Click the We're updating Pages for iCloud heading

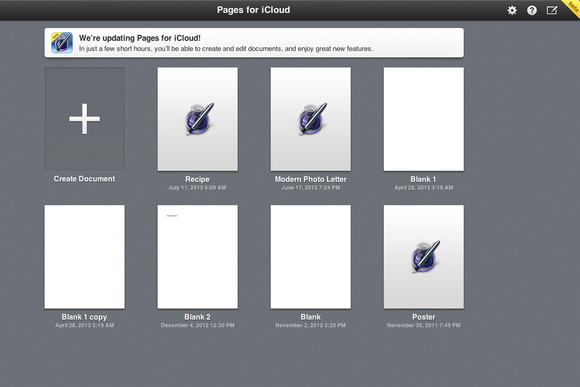coord(140,38)
